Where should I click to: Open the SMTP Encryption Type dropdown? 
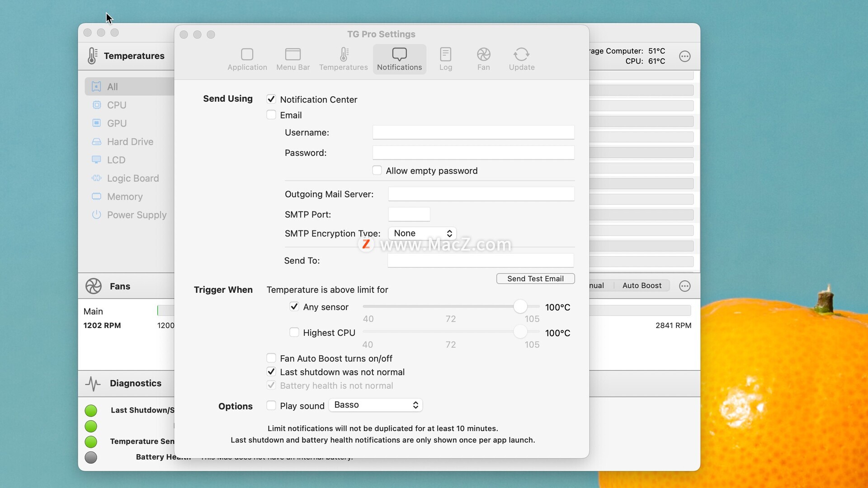(422, 233)
